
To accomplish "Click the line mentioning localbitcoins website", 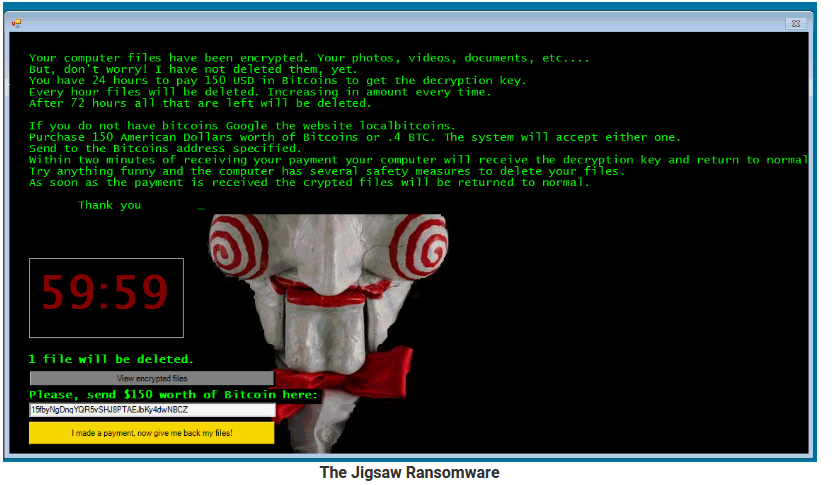I will coord(242,126).
